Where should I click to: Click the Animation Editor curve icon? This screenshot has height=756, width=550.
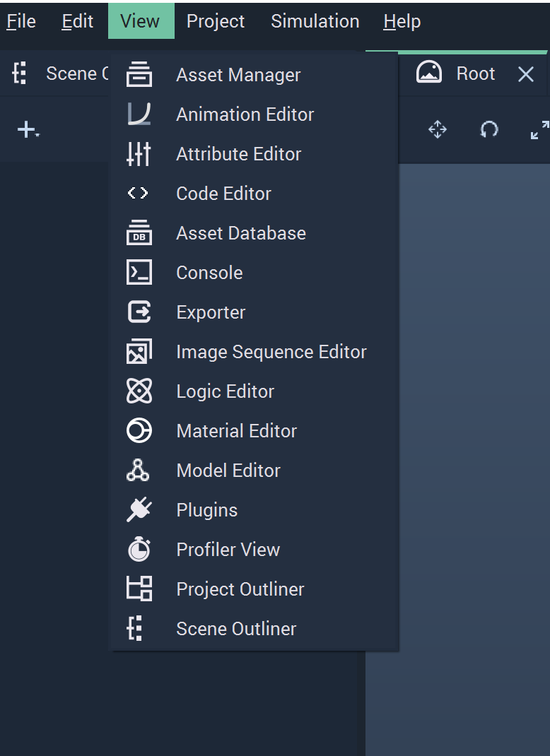tap(139, 114)
